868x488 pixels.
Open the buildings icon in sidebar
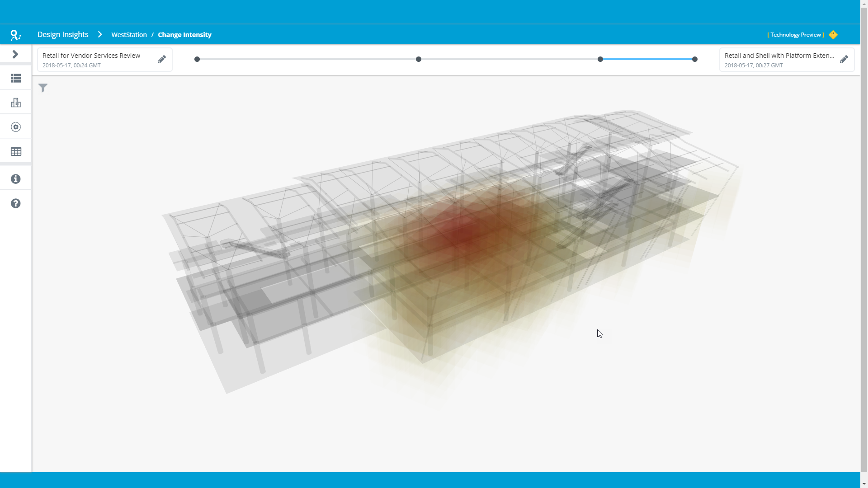click(16, 103)
